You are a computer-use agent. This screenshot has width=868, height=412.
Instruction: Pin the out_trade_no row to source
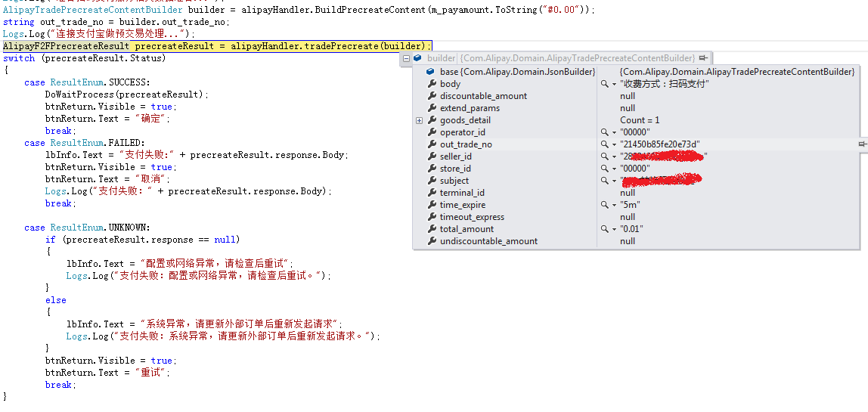(862, 144)
